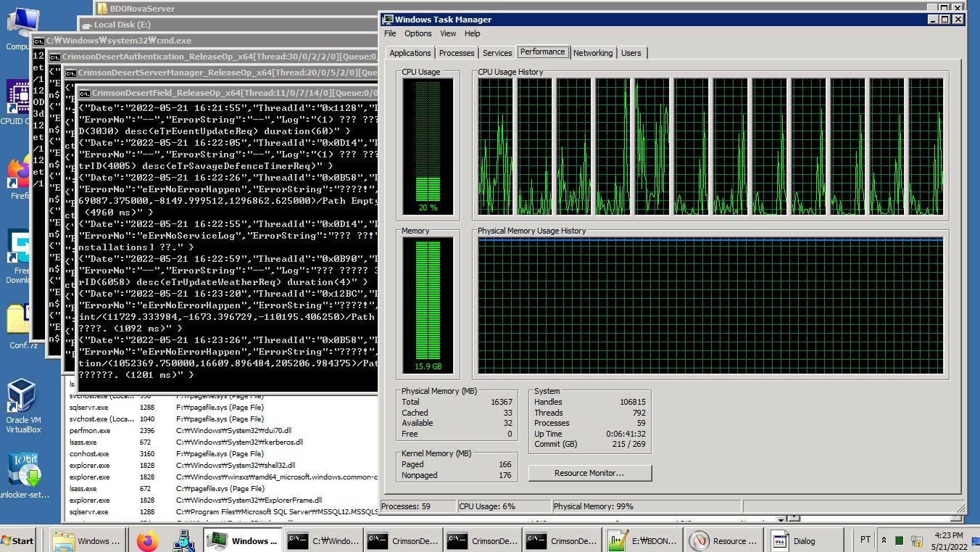Select the Performance tab

pyautogui.click(x=543, y=52)
